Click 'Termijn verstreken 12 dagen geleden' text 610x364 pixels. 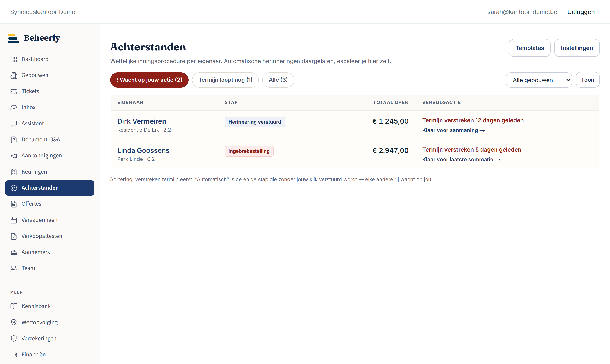(473, 120)
